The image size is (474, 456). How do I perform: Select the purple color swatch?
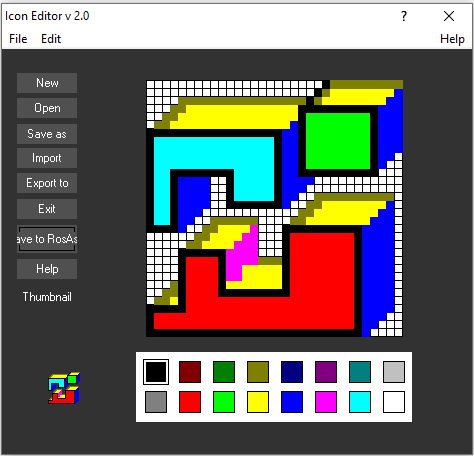pyautogui.click(x=326, y=372)
